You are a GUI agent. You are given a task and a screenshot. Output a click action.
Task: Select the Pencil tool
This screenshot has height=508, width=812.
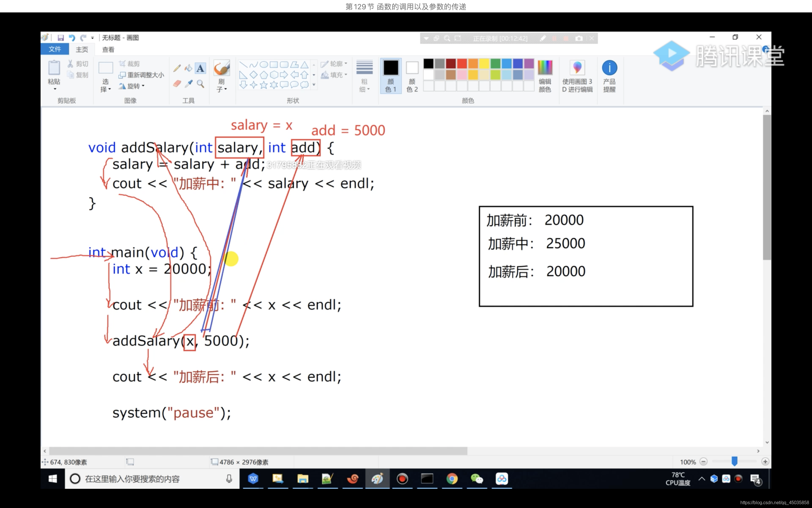(x=177, y=68)
